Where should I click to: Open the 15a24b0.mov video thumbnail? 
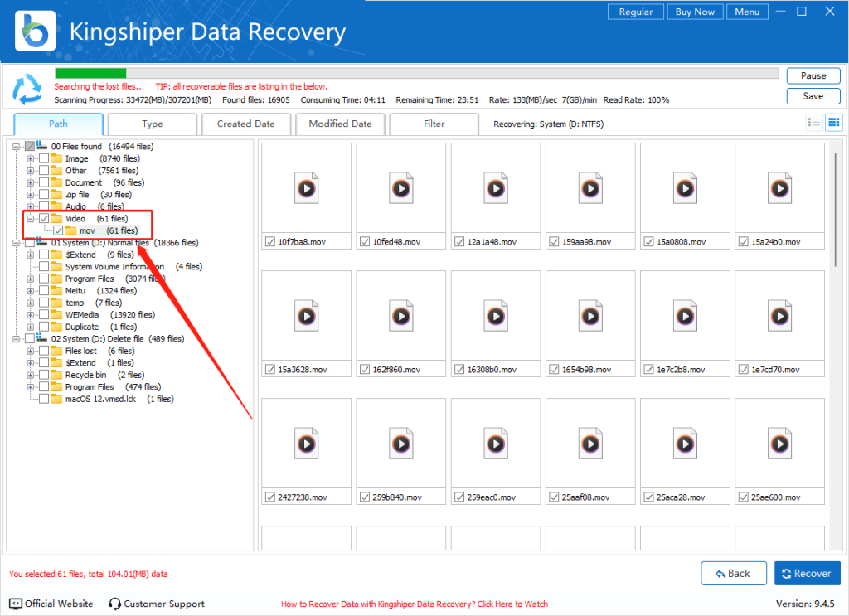coord(779,188)
